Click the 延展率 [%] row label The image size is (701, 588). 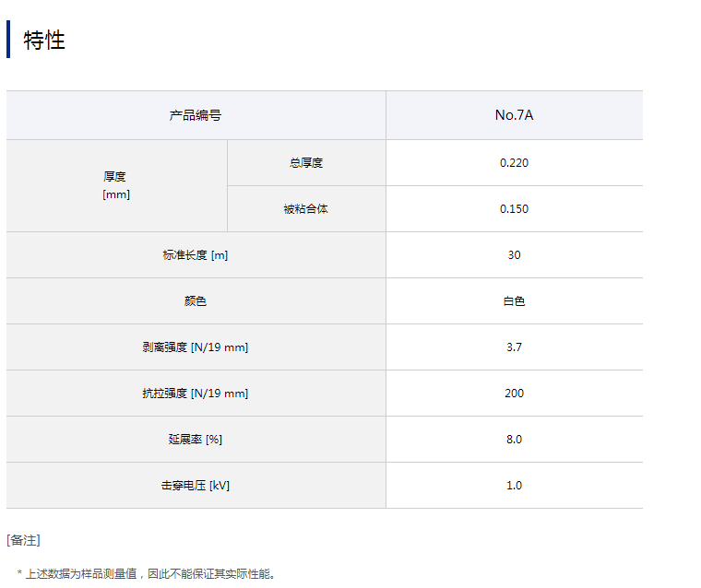pos(196,440)
